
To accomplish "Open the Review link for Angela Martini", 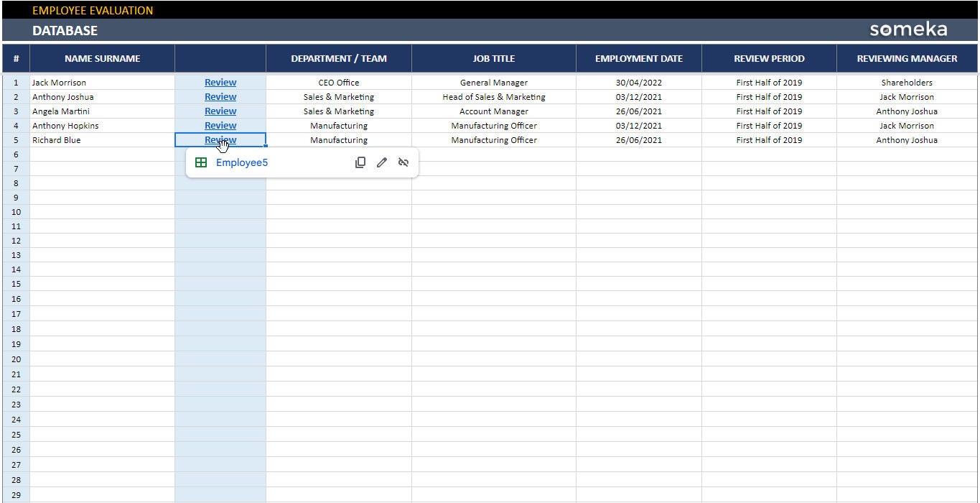I will tap(220, 111).
